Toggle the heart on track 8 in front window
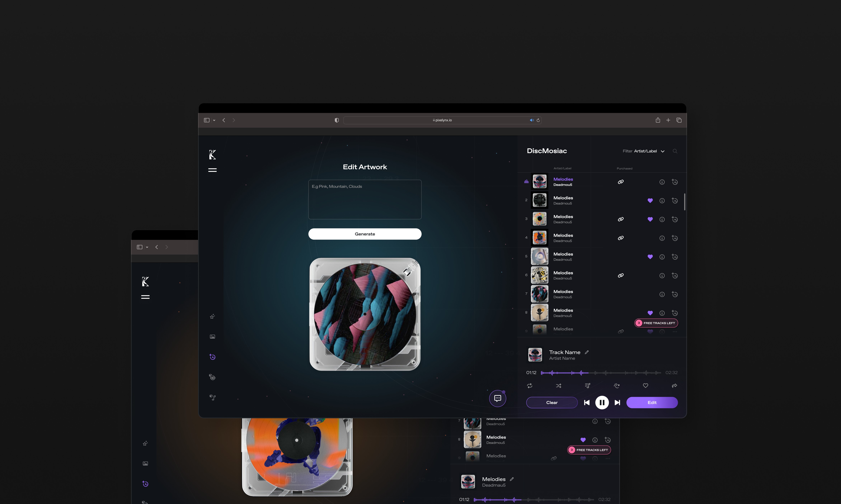This screenshot has height=504, width=841. (x=650, y=313)
